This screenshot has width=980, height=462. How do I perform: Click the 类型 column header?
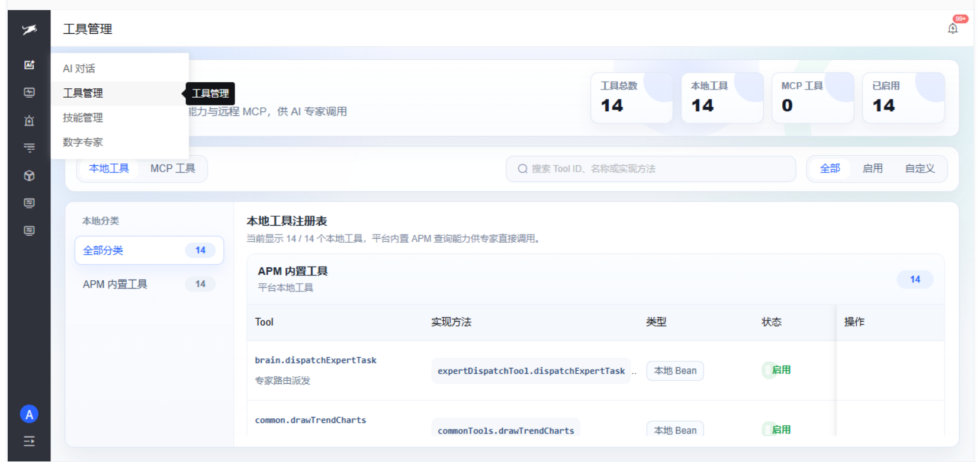(x=656, y=322)
